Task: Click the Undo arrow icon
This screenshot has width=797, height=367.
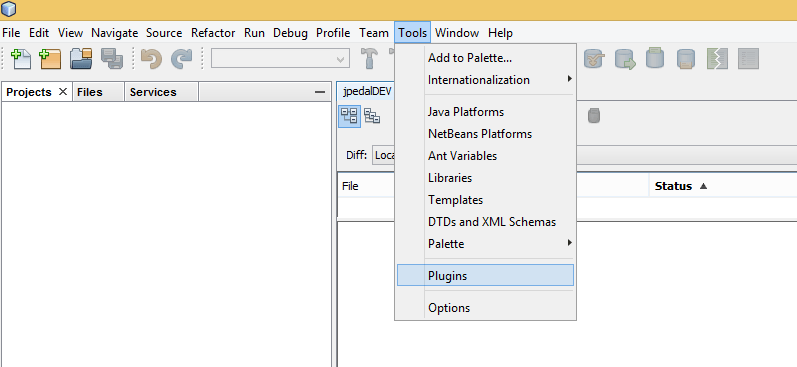Action: pos(151,58)
